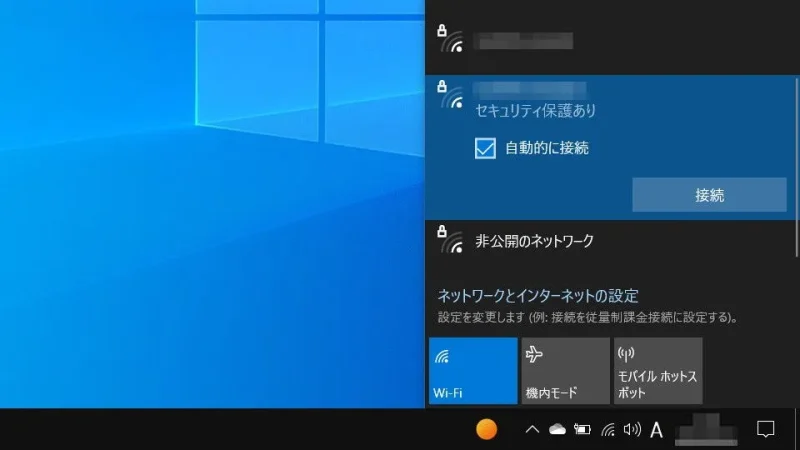
Task: Open ネットワークとインターネットの設定 link
Action: tap(538, 296)
